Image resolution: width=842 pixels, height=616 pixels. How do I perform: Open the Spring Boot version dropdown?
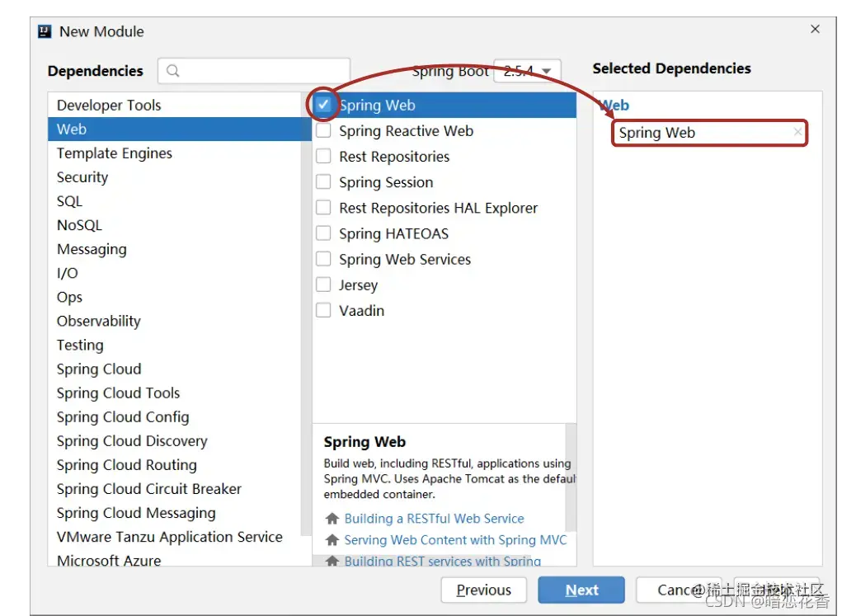527,71
